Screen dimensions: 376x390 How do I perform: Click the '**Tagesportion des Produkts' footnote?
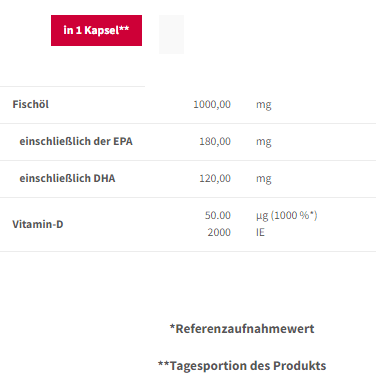[x=242, y=366]
